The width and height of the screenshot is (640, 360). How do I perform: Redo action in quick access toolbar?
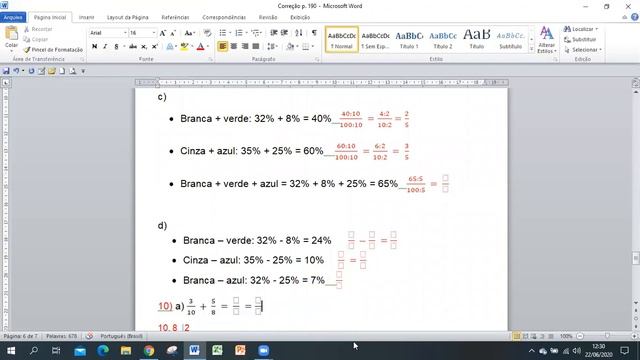tap(31, 71)
